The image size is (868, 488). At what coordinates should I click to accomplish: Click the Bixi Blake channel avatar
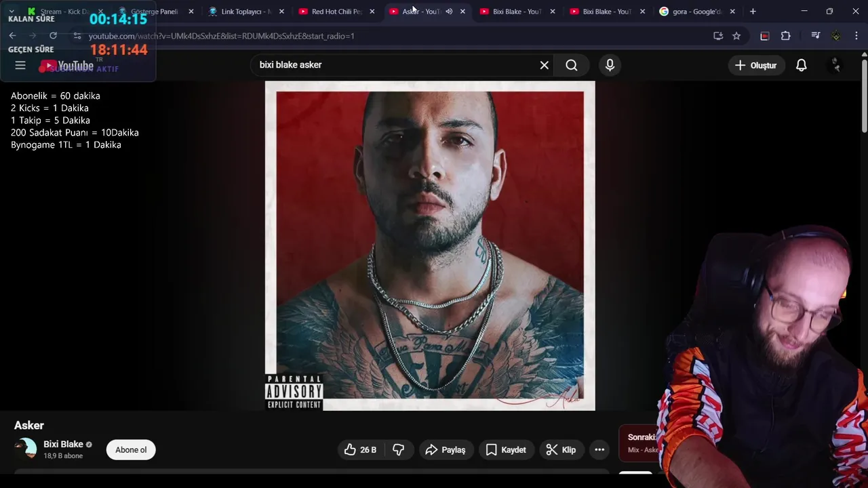[26, 449]
